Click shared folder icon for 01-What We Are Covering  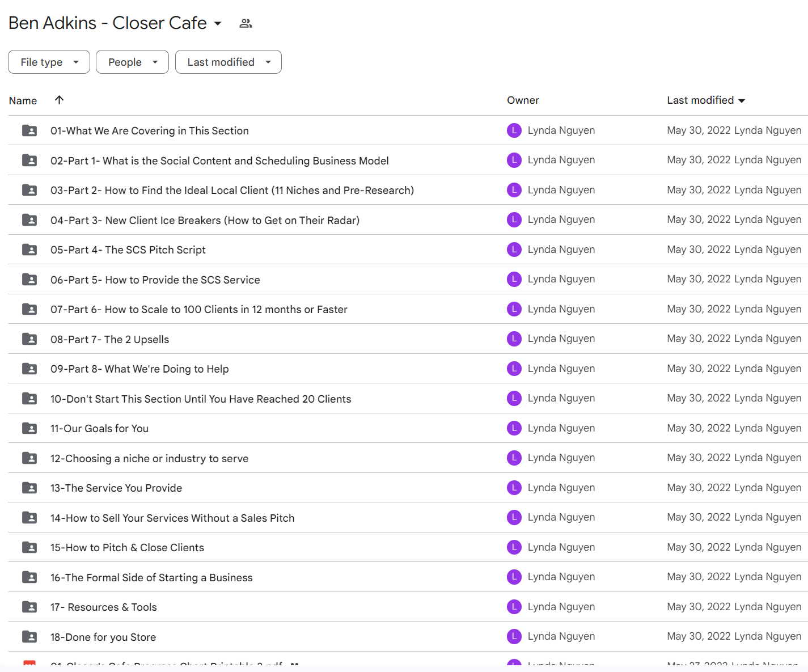tap(29, 130)
